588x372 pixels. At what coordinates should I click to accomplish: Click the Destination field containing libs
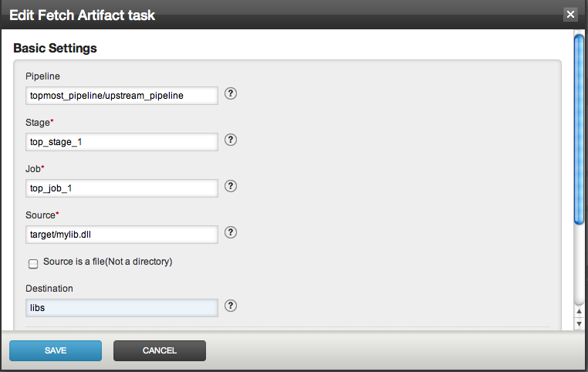click(x=122, y=307)
